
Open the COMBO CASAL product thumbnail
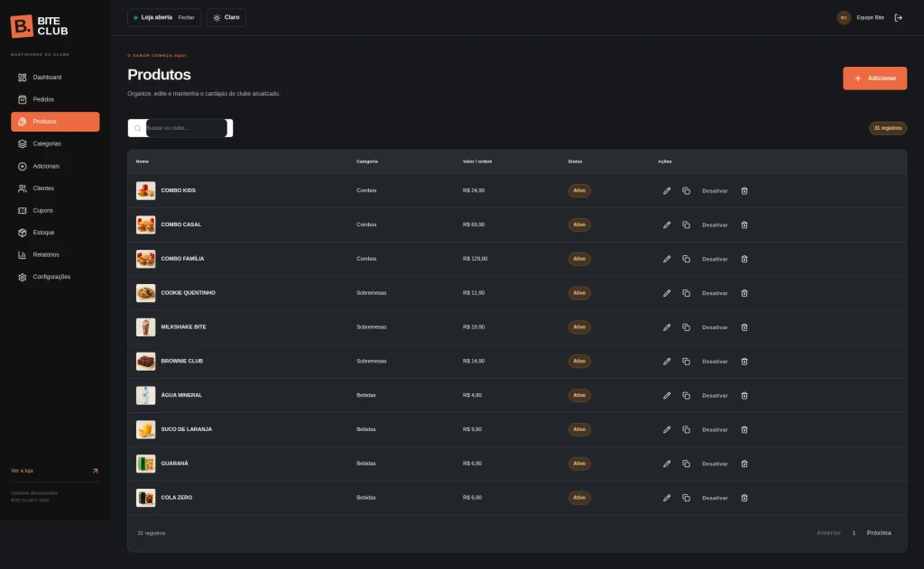[x=145, y=225]
